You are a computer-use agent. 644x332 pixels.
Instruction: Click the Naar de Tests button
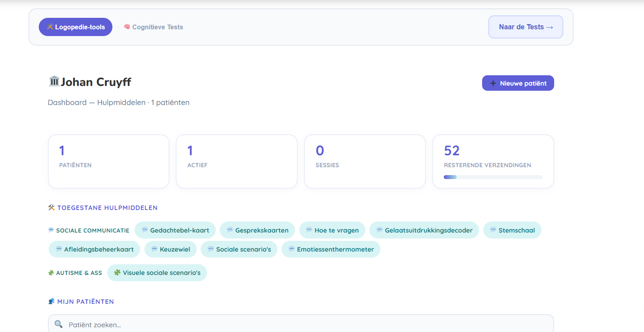[x=526, y=27]
